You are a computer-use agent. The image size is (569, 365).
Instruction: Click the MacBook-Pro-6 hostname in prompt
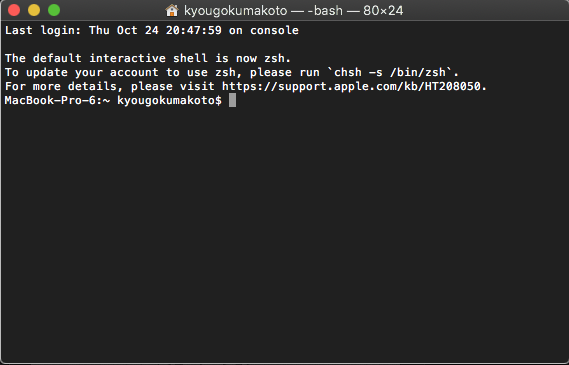coord(50,101)
